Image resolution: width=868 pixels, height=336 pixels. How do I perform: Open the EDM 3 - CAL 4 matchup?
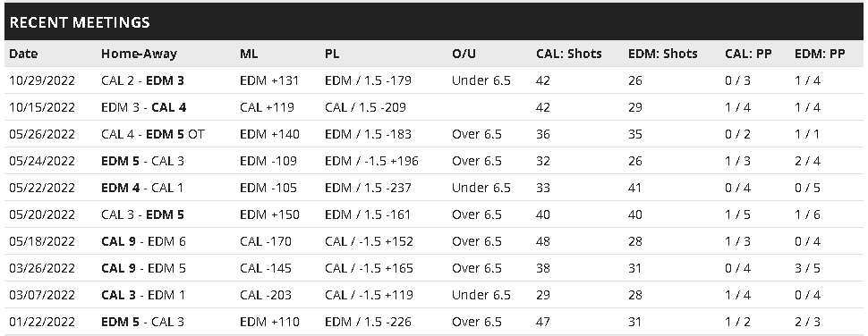pyautogui.click(x=144, y=107)
